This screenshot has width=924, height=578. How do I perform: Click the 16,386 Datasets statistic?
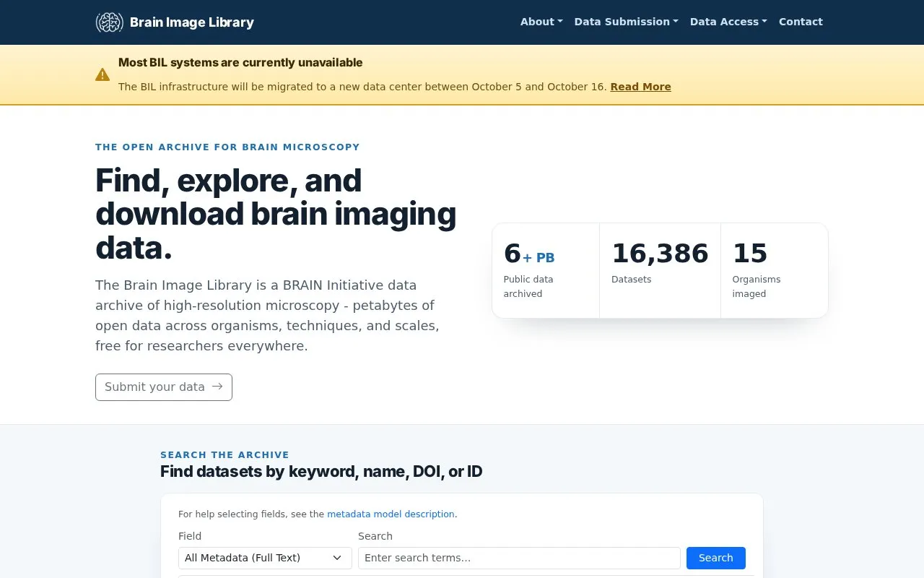[x=660, y=270]
